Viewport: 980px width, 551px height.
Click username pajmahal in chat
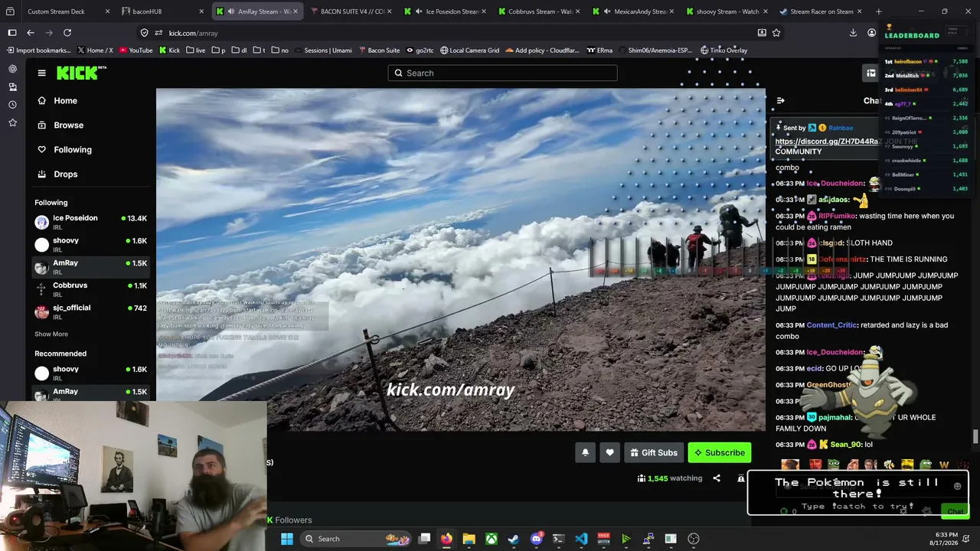[835, 417]
